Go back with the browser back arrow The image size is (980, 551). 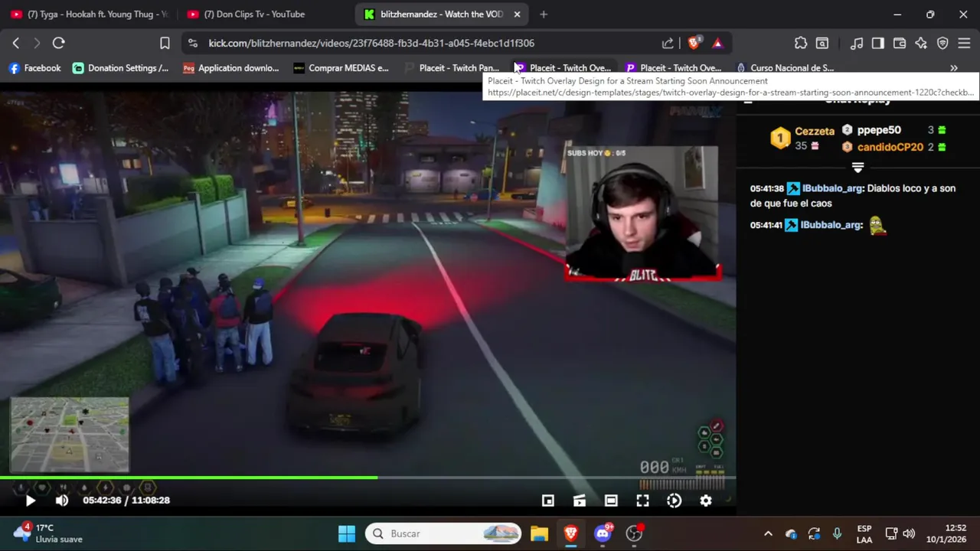click(16, 43)
